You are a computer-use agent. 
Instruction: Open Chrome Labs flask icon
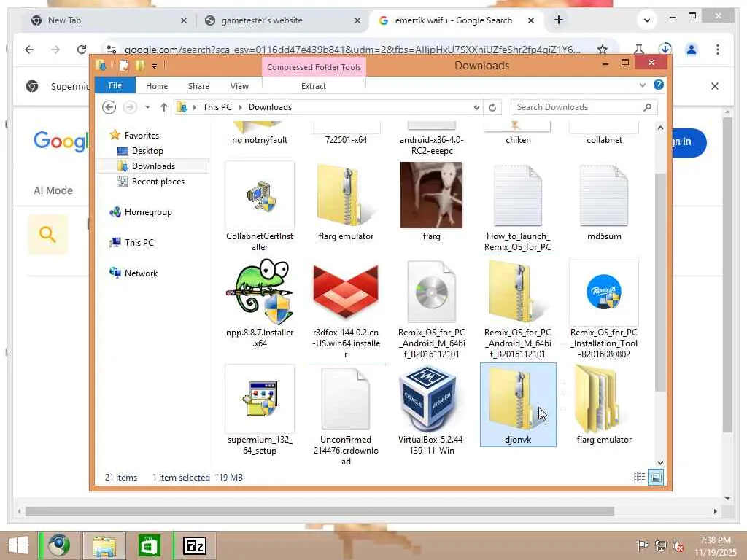click(x=639, y=49)
